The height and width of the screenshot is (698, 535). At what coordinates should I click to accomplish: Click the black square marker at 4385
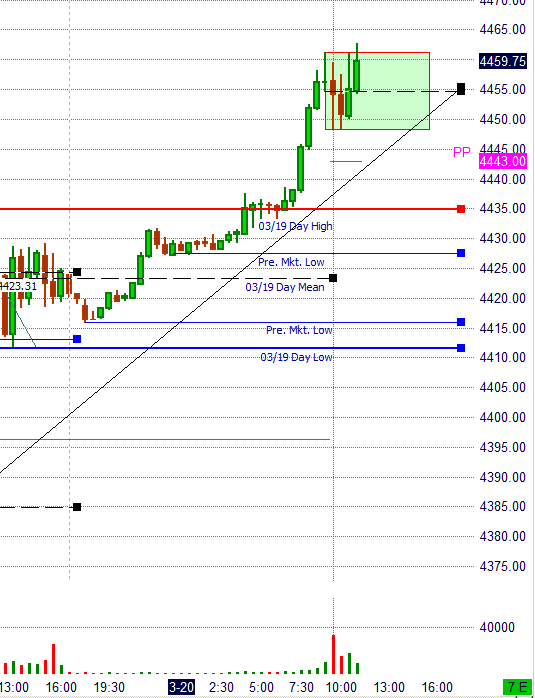(77, 507)
